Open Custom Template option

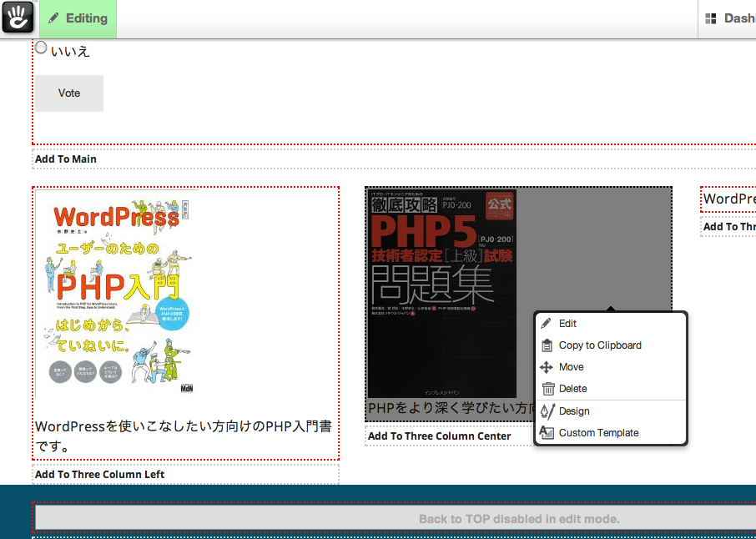coord(611,433)
